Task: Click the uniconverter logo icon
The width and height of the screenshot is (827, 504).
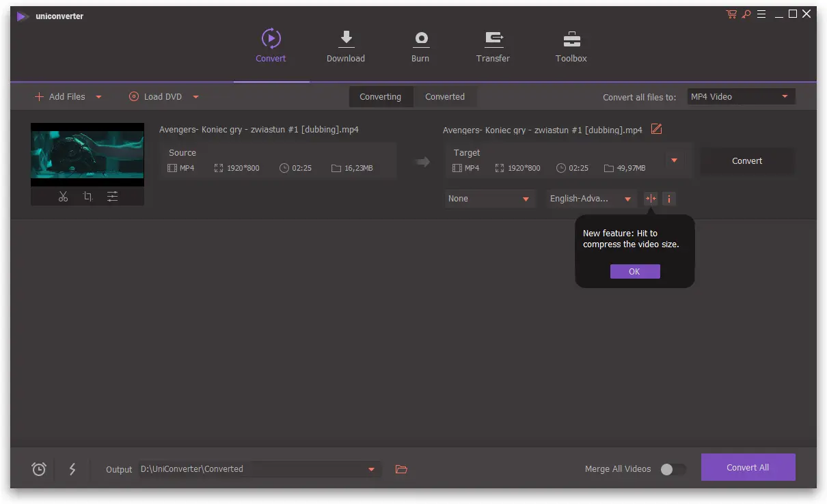Action: [23, 16]
